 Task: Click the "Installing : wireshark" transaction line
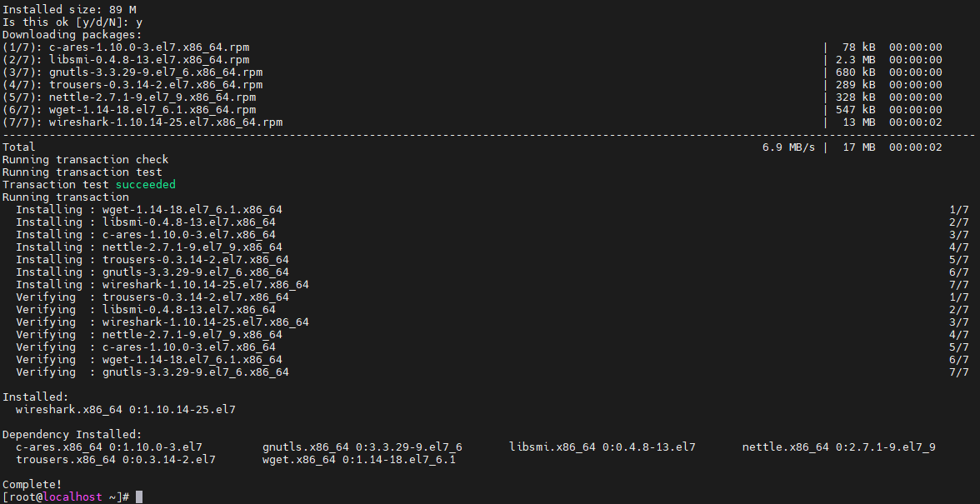(x=162, y=285)
